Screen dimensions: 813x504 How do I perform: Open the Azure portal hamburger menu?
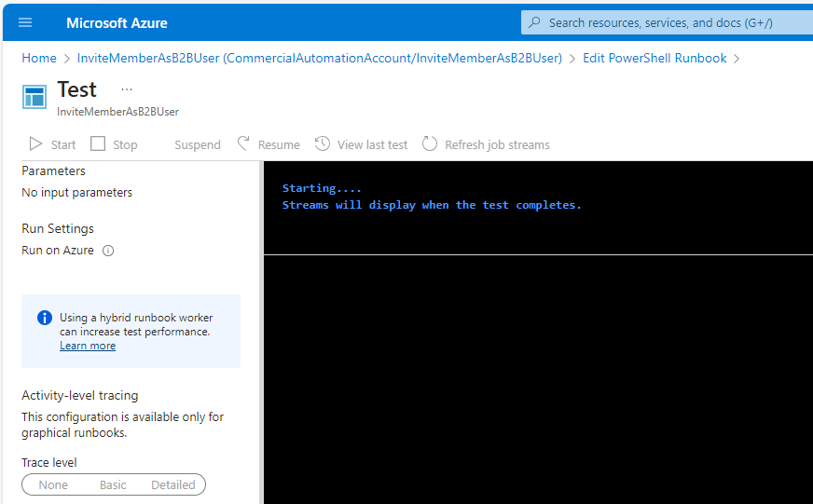pos(25,22)
